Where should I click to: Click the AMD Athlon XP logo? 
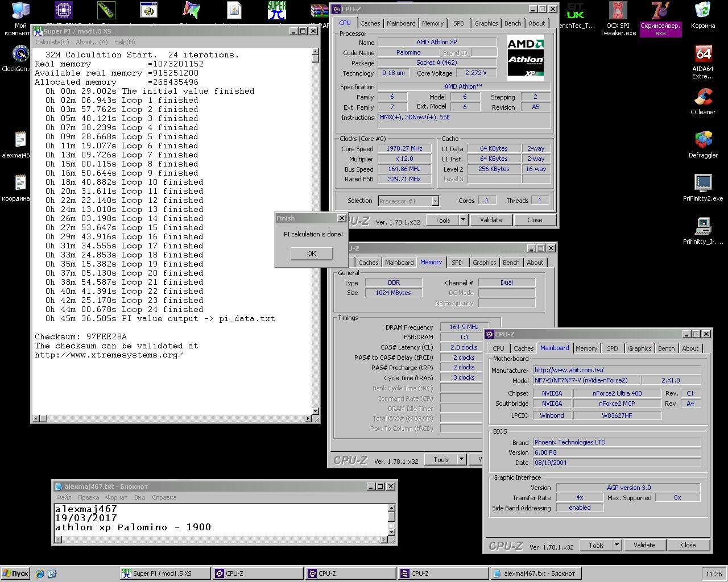pyautogui.click(x=526, y=57)
